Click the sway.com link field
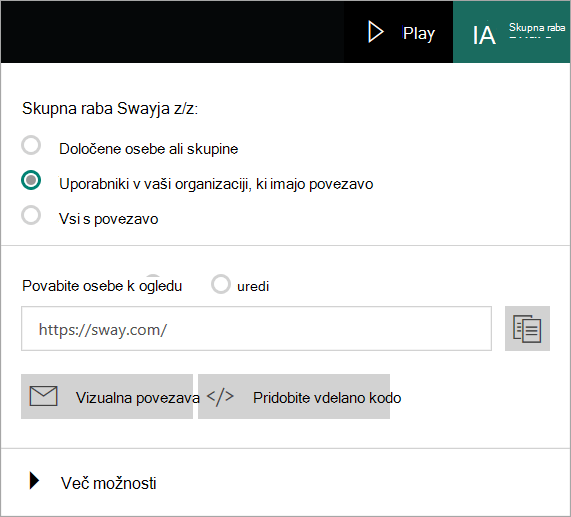This screenshot has width=571, height=517. click(256, 329)
